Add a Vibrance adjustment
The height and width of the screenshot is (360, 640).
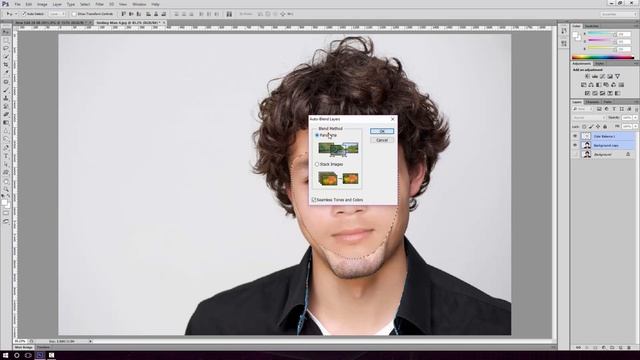[618, 76]
